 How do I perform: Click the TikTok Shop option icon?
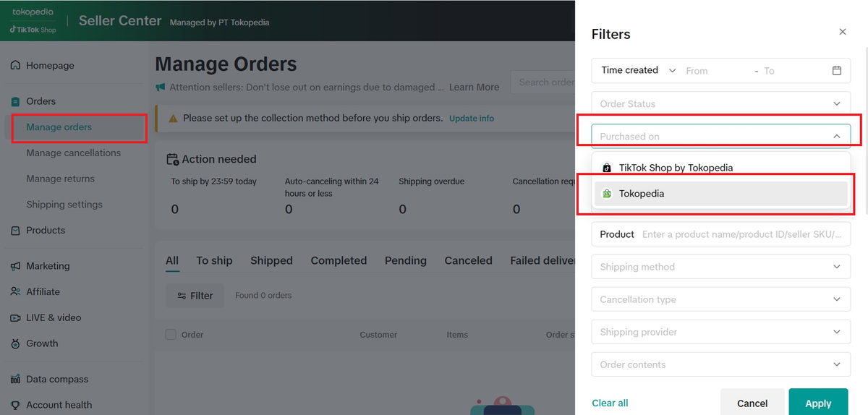click(x=607, y=168)
